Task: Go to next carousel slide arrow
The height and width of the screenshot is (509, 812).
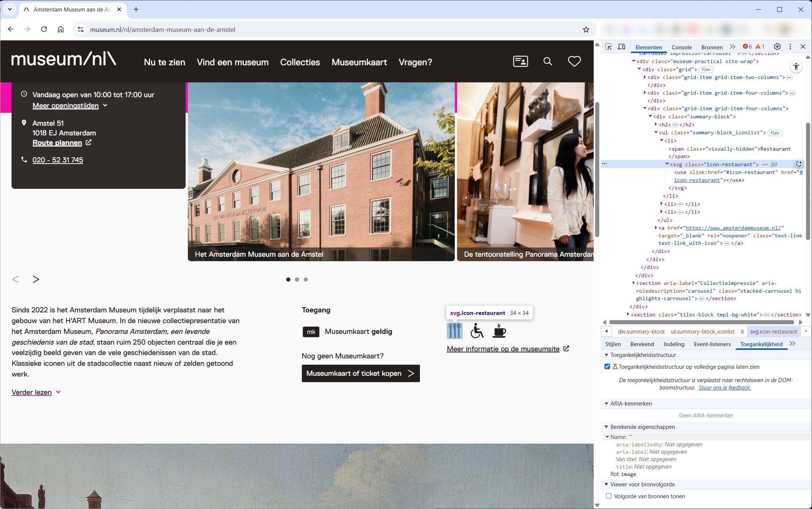Action: click(36, 279)
